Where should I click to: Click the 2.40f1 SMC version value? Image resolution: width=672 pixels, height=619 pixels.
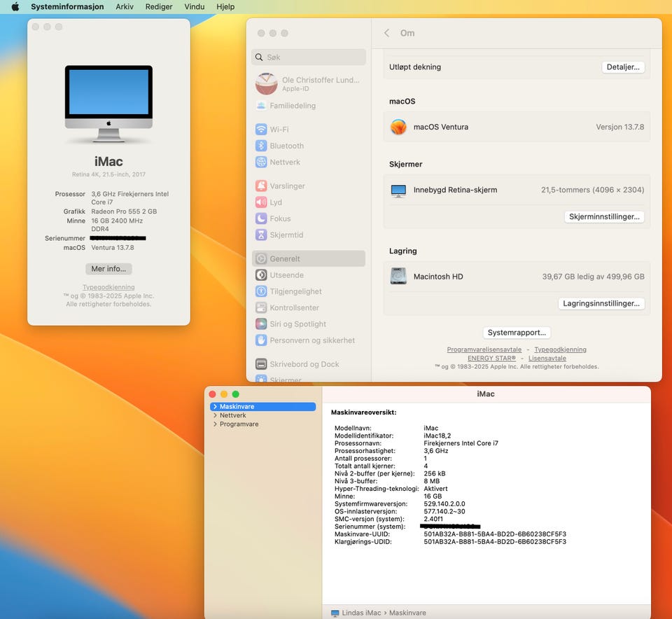[433, 519]
